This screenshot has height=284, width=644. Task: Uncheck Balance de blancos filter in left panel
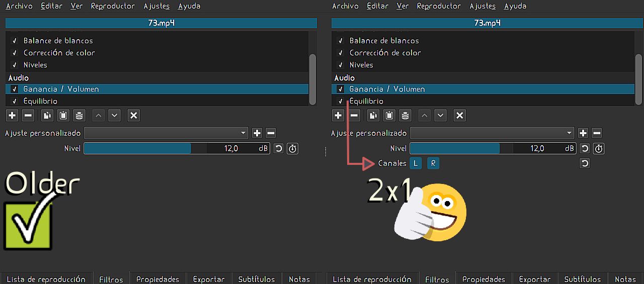coord(15,41)
